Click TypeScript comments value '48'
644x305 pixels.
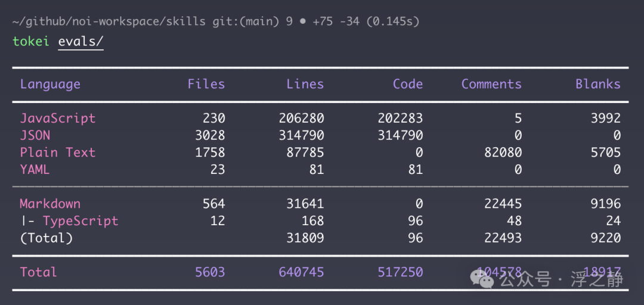[x=514, y=221]
